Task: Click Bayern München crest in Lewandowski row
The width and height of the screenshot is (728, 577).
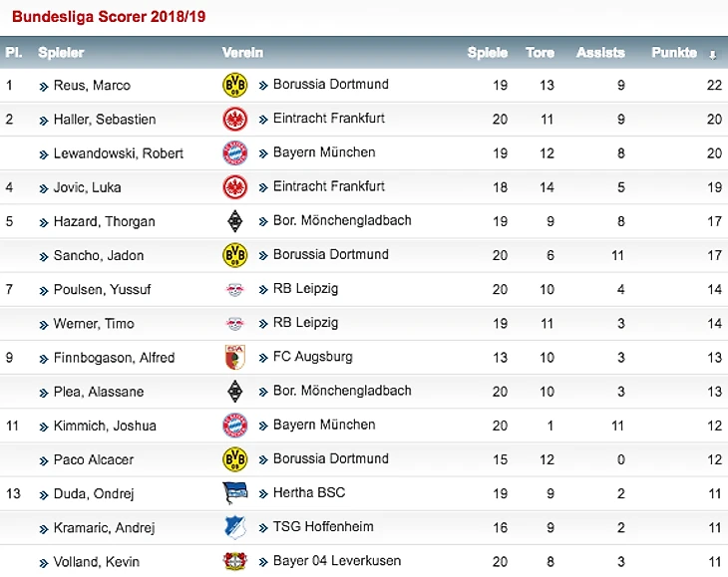Action: click(235, 153)
